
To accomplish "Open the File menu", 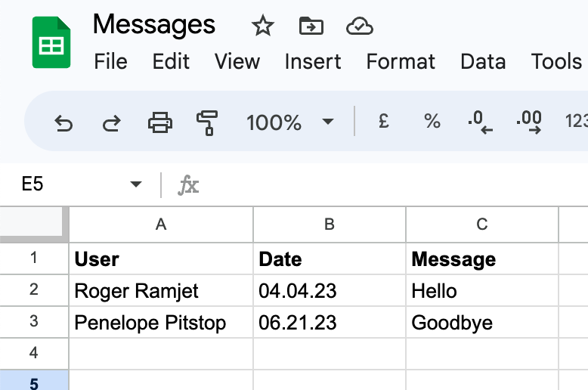I will tap(110, 61).
